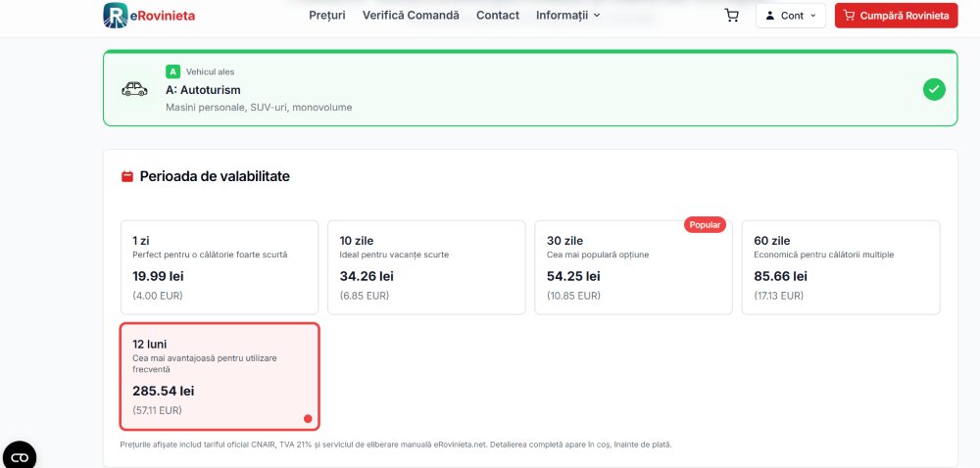The width and height of the screenshot is (980, 468).
Task: Click the person icon in Cont button
Action: pos(770,16)
